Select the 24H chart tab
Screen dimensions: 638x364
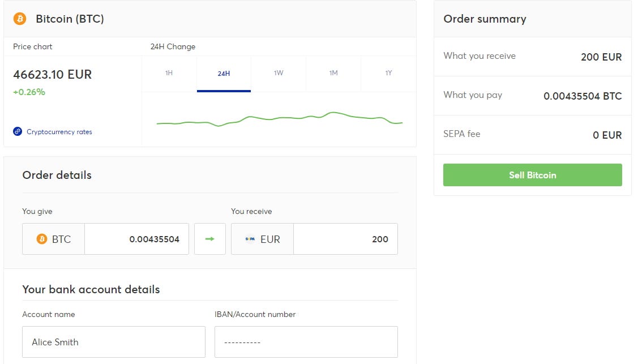224,74
